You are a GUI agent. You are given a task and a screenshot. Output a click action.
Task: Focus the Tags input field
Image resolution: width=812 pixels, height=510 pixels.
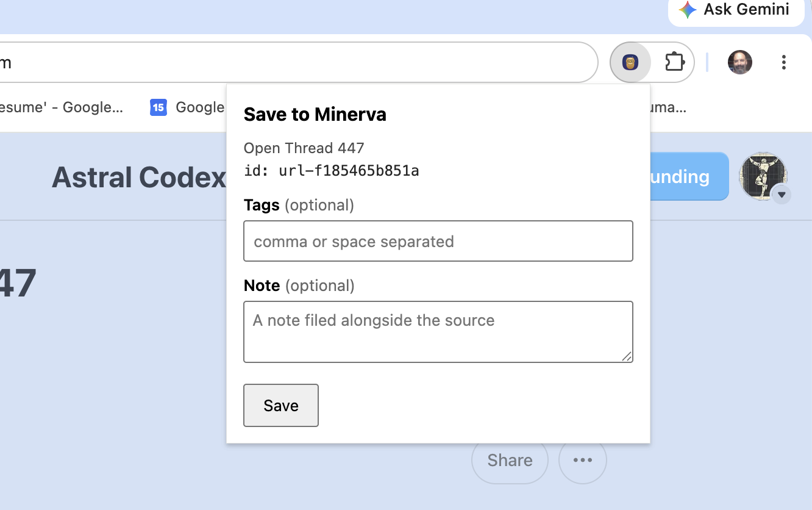tap(438, 241)
